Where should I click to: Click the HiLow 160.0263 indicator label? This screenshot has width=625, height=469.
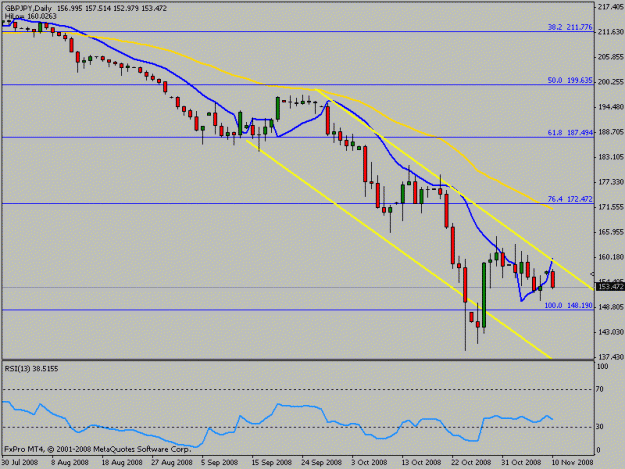tap(30, 16)
